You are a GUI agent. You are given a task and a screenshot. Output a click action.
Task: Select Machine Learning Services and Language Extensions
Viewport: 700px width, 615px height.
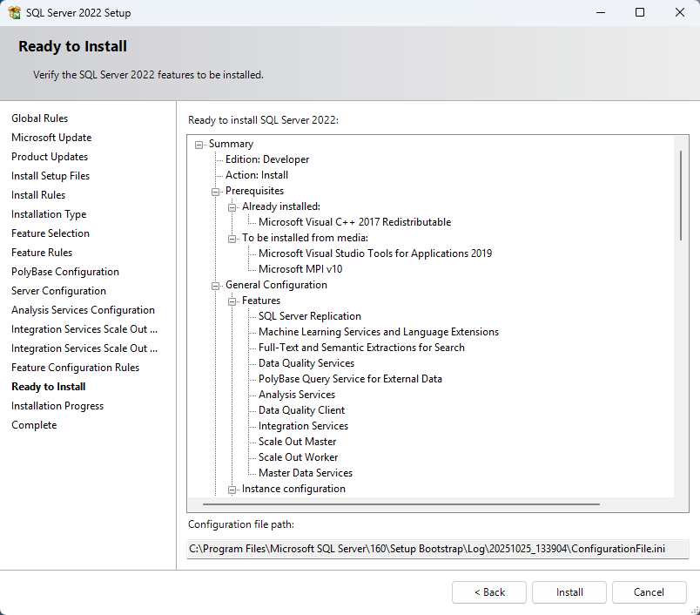(379, 332)
